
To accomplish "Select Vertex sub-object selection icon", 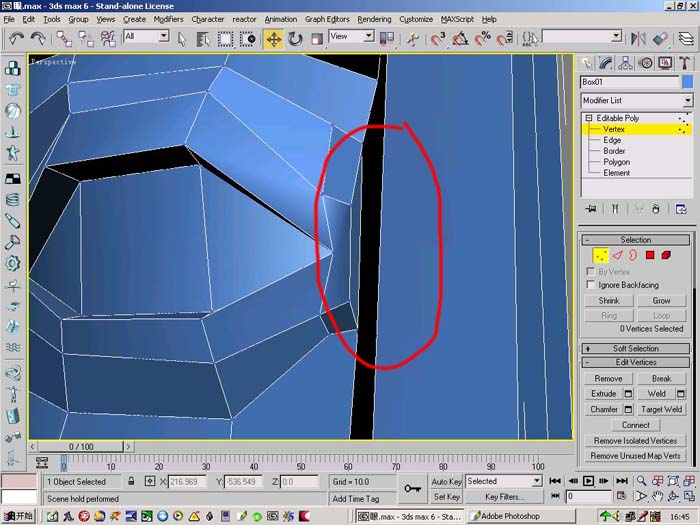I will [600, 255].
